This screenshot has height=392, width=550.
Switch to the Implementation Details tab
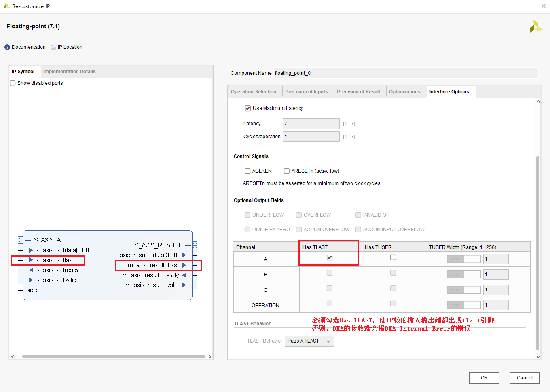[70, 71]
